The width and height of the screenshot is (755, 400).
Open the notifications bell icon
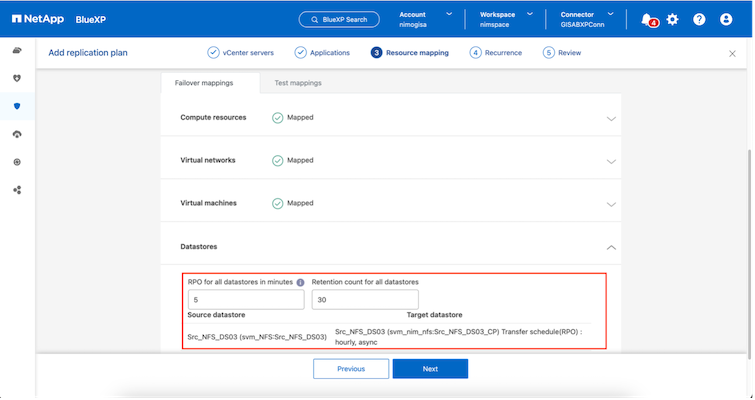[647, 19]
